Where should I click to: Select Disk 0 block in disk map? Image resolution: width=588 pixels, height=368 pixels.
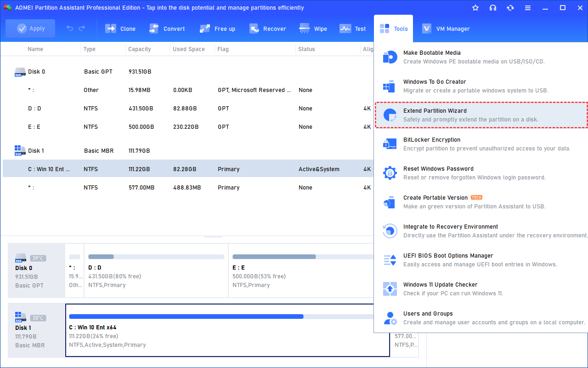pyautogui.click(x=36, y=270)
